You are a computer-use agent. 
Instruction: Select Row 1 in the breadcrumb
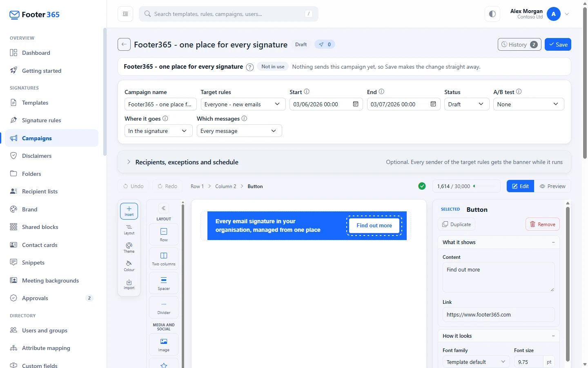pyautogui.click(x=197, y=186)
